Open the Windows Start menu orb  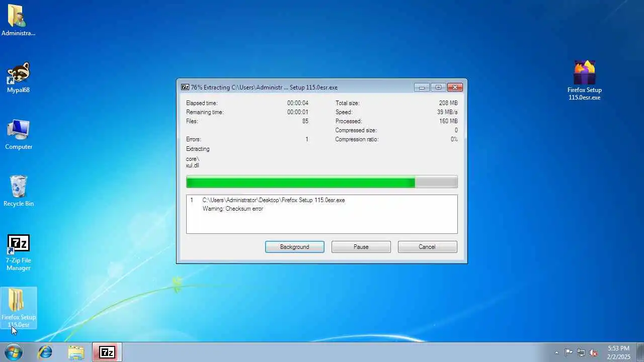[14, 352]
